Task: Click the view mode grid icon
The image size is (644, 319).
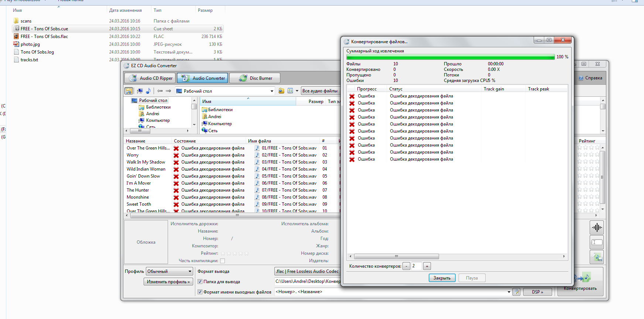Action: point(290,91)
